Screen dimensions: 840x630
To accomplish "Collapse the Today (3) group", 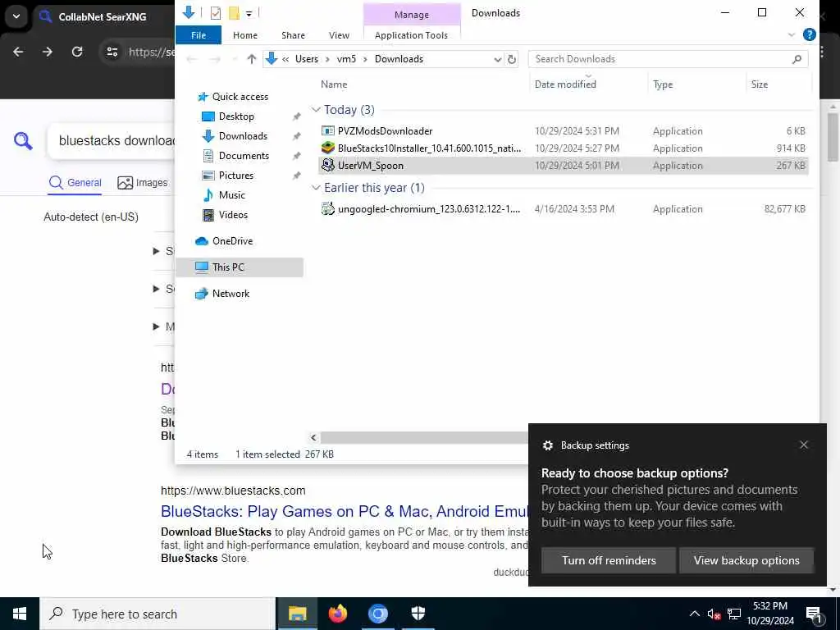I will [x=316, y=110].
